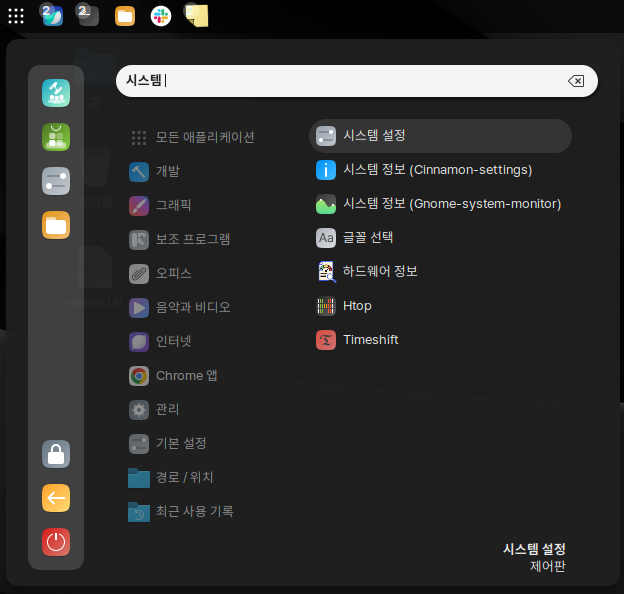624x594 pixels.
Task: Launch Htop from results
Action: coord(440,306)
